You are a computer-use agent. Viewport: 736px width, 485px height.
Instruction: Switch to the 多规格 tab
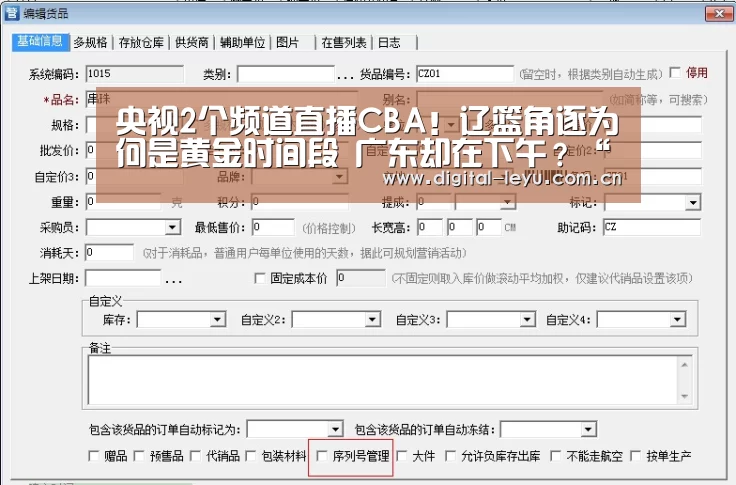coord(91,43)
